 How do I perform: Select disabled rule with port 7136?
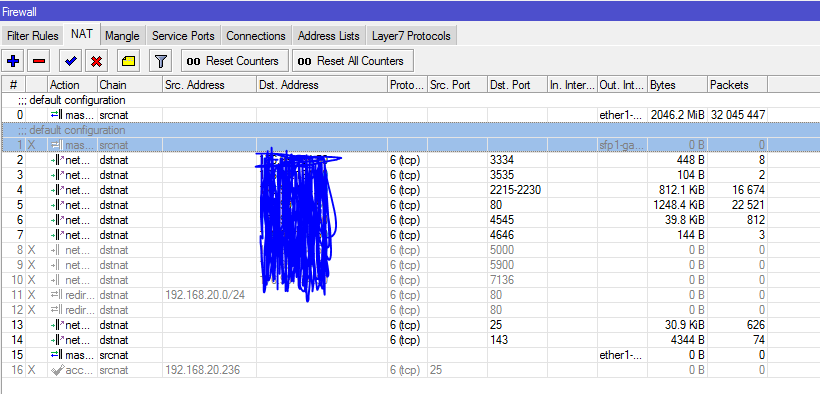point(384,280)
